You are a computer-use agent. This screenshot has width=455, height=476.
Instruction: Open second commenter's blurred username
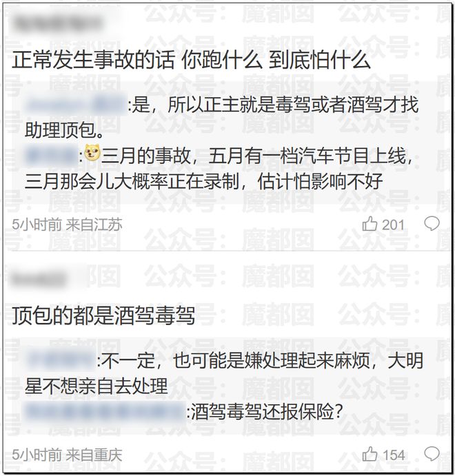tap(38, 279)
